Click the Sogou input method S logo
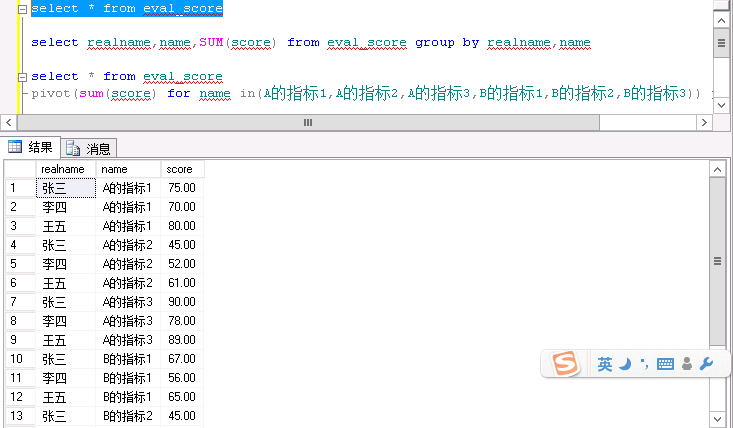733x428 pixels. click(x=565, y=363)
